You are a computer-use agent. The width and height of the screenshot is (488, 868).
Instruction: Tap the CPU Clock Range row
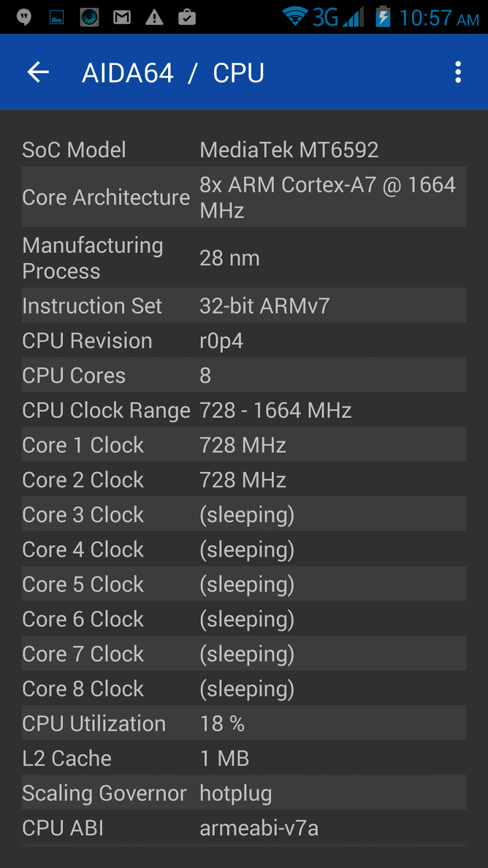(x=244, y=410)
